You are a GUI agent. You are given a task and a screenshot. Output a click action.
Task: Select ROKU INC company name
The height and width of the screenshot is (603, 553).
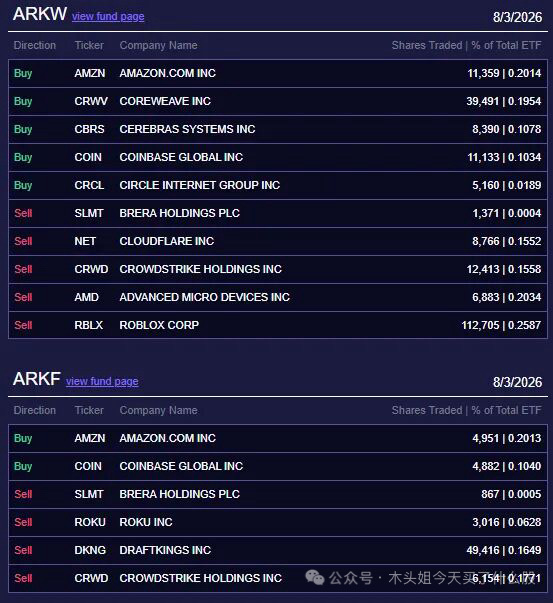tap(146, 522)
